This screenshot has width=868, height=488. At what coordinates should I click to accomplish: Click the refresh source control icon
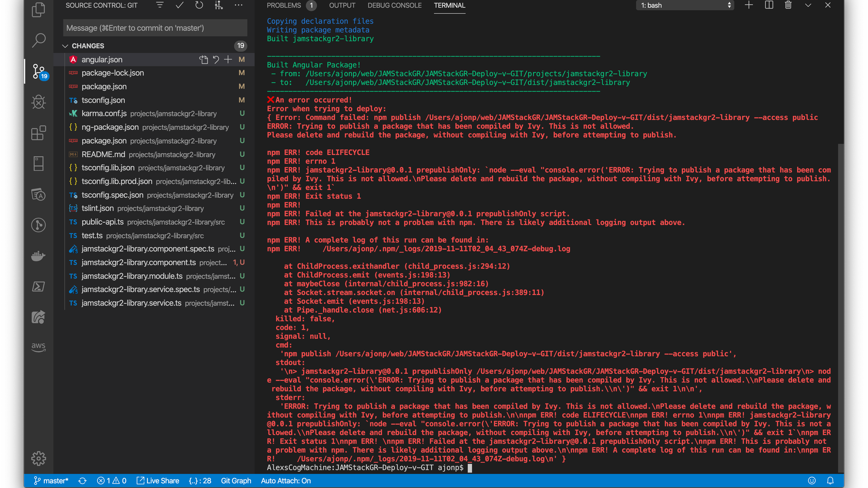pos(199,5)
